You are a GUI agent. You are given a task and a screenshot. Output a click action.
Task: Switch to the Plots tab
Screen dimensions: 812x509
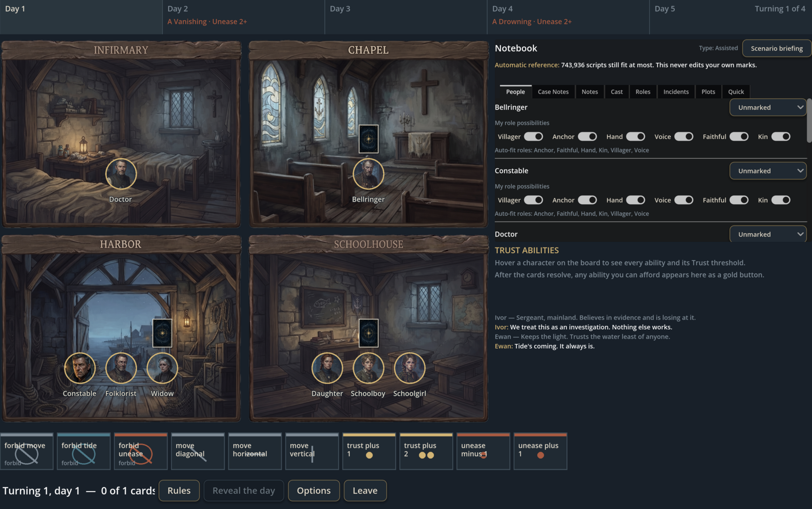708,92
